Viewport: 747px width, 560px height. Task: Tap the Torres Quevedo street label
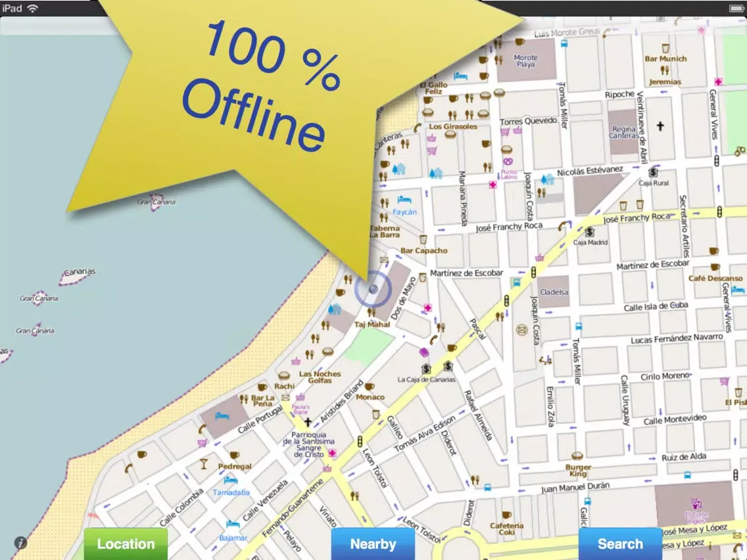528,122
